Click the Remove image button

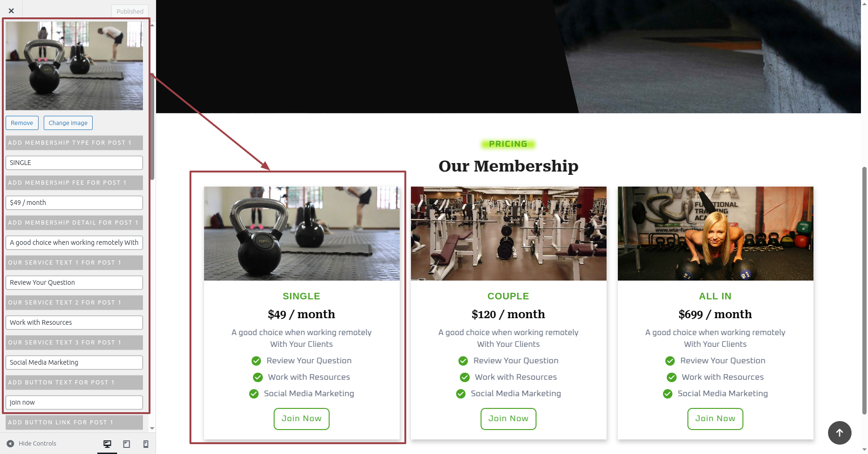[x=22, y=123]
